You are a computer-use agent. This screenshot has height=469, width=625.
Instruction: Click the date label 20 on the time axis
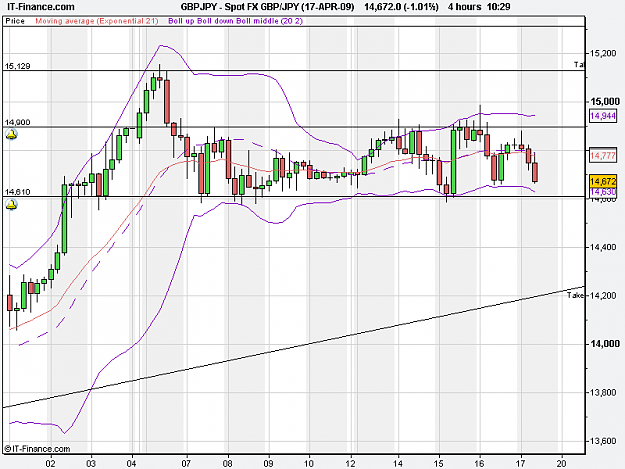562,463
